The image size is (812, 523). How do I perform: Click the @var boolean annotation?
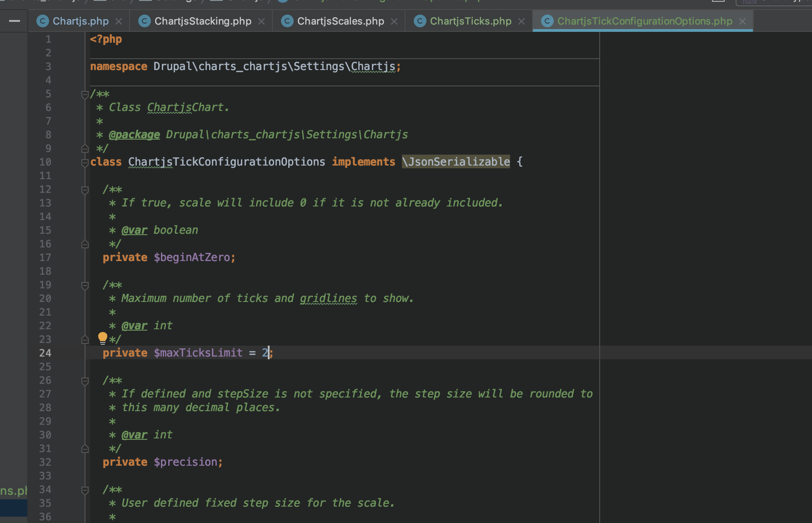(x=160, y=230)
